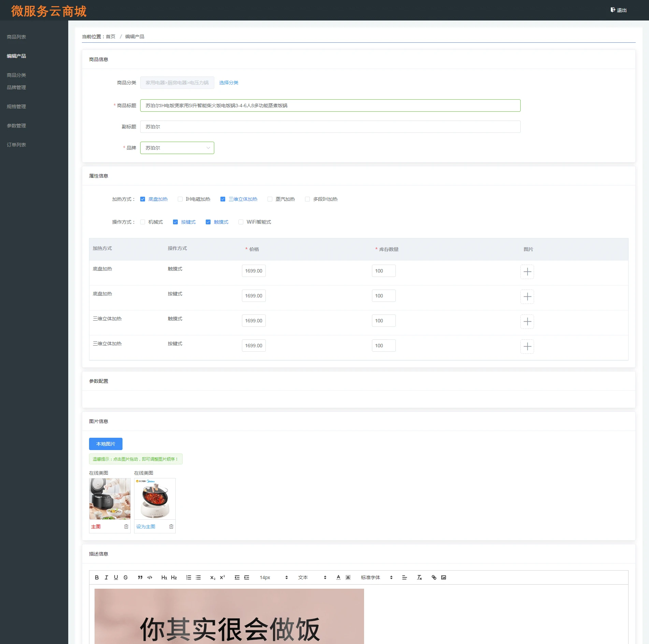Apply strikethrough formatting in editor
Screen dimensions: 649x644
(126, 577)
